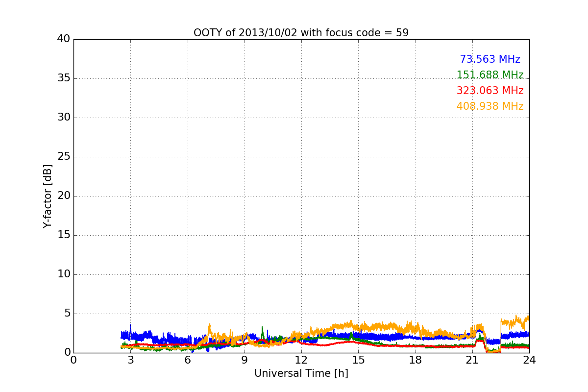Select the 408.938 MHz legend label
588x392 pixels.
tap(490, 106)
